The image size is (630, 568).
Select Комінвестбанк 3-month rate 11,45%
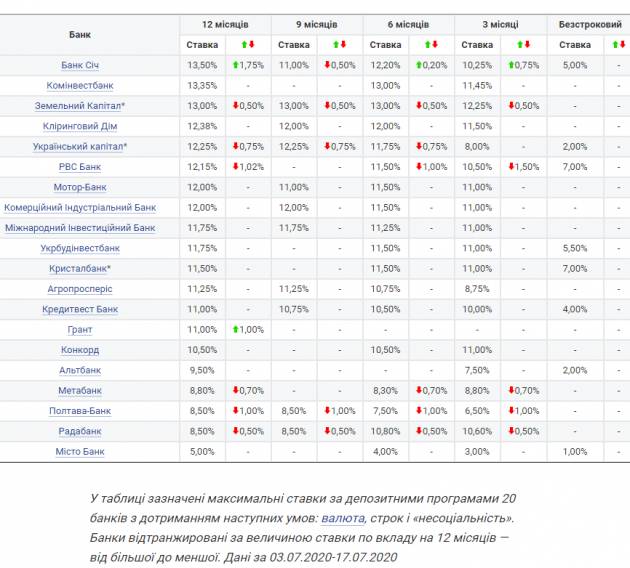tap(477, 86)
